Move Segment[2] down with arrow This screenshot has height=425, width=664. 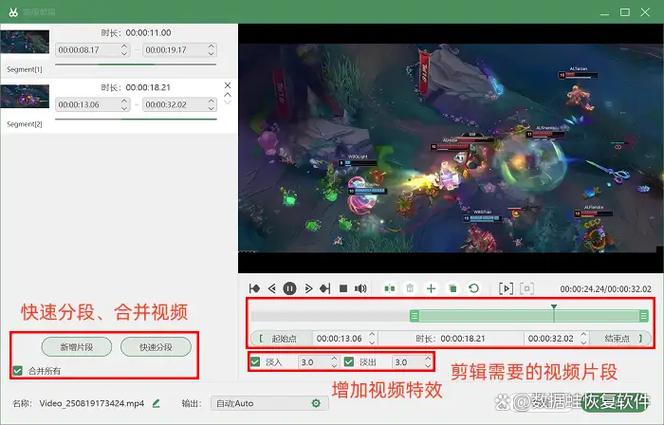click(227, 102)
